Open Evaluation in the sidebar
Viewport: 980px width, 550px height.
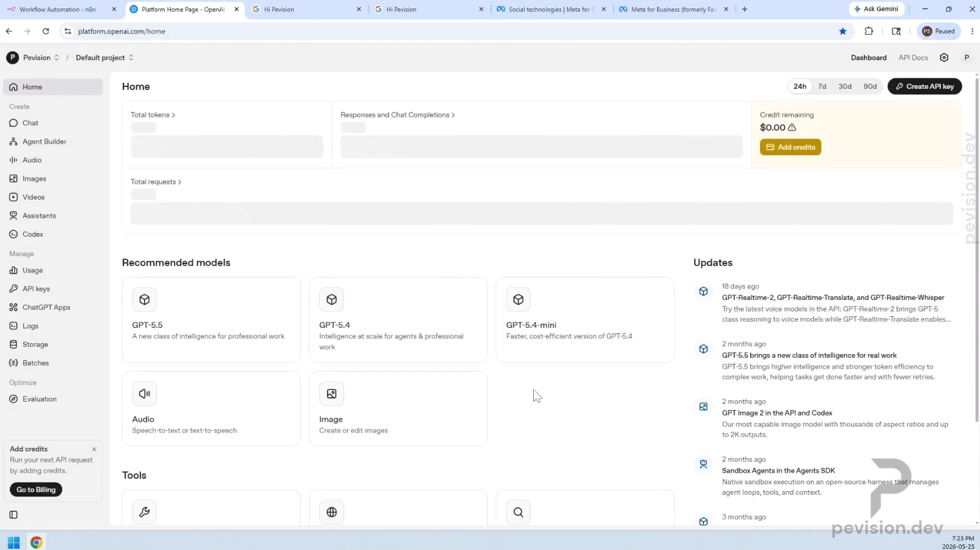pyautogui.click(x=53, y=399)
